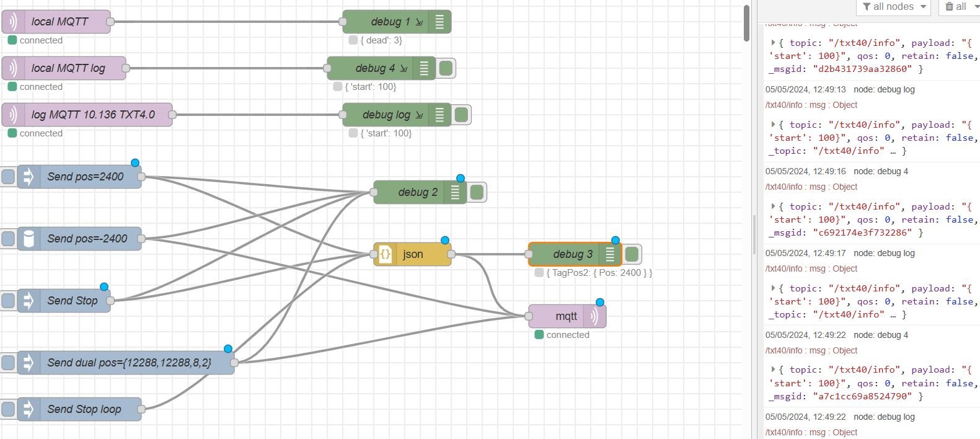Viewport: 980px width, 439px height.
Task: Click the mqtt output node input port
Action: [x=529, y=316]
